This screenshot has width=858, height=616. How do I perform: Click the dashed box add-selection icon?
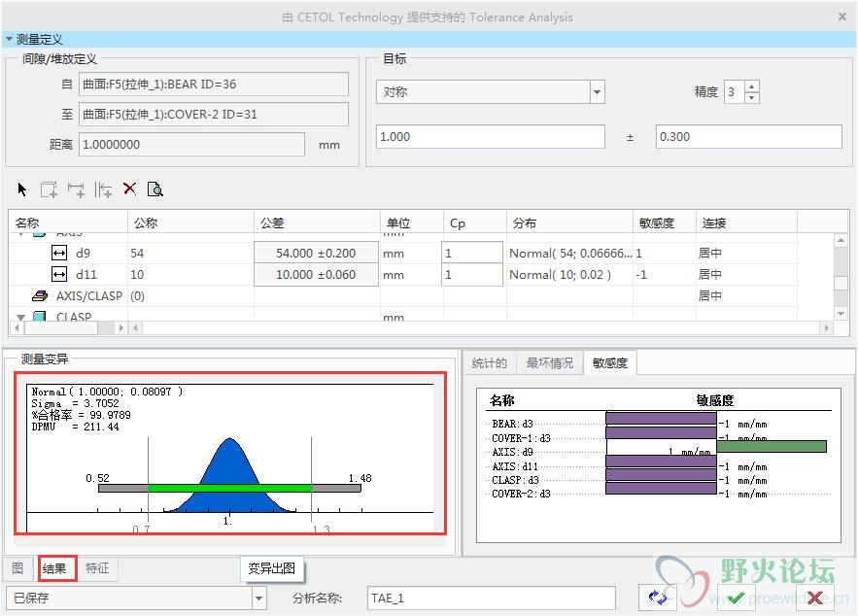pyautogui.click(x=49, y=189)
